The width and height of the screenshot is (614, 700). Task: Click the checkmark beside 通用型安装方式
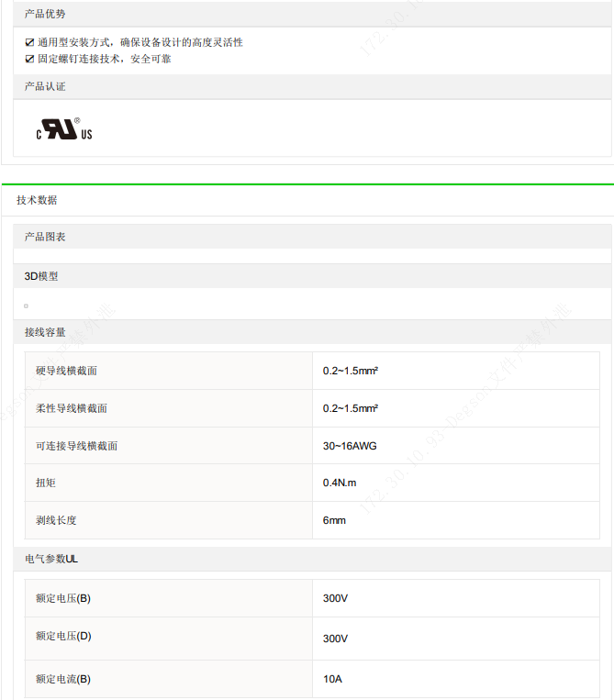click(29, 42)
